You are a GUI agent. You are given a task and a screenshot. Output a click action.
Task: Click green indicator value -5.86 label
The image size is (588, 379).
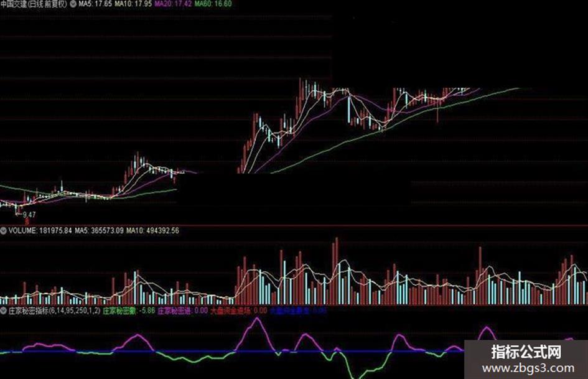pos(129,311)
